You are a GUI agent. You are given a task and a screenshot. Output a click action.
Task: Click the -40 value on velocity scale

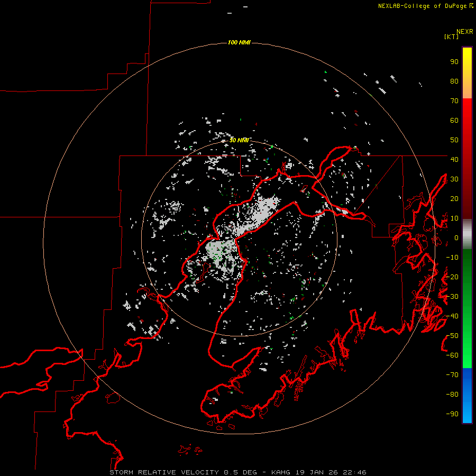(x=452, y=316)
